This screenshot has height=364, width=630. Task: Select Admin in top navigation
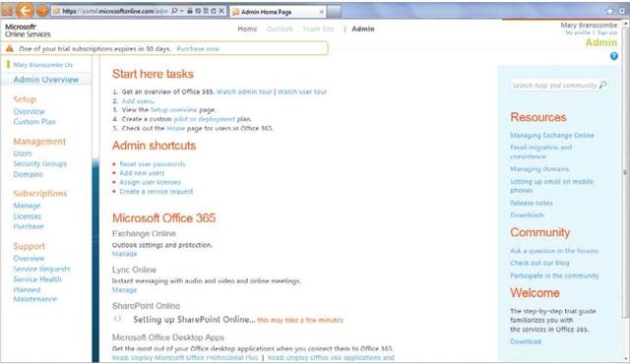tap(363, 29)
